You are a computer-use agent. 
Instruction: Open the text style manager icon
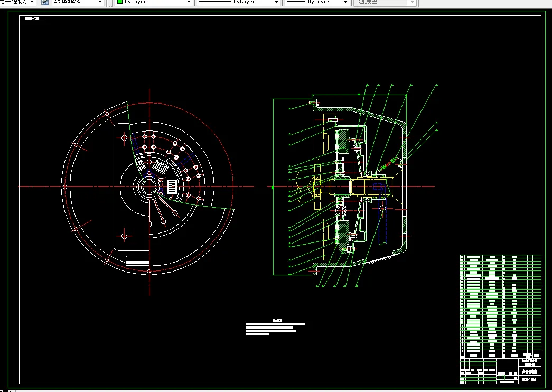45,2
